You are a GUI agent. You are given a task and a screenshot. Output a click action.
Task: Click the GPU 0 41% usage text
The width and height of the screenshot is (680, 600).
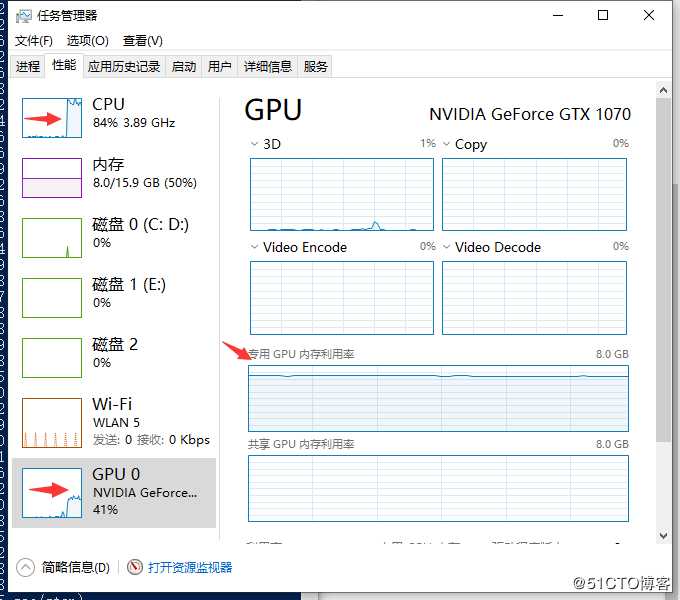pos(105,509)
